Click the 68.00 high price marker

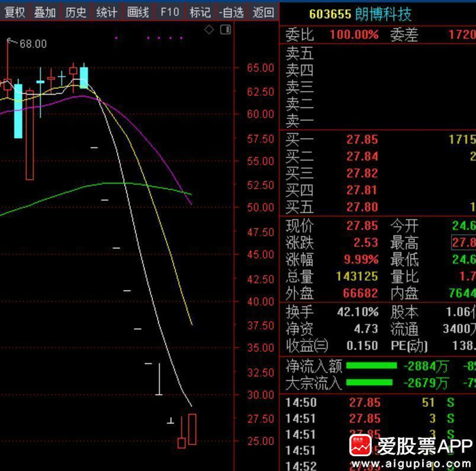[33, 44]
